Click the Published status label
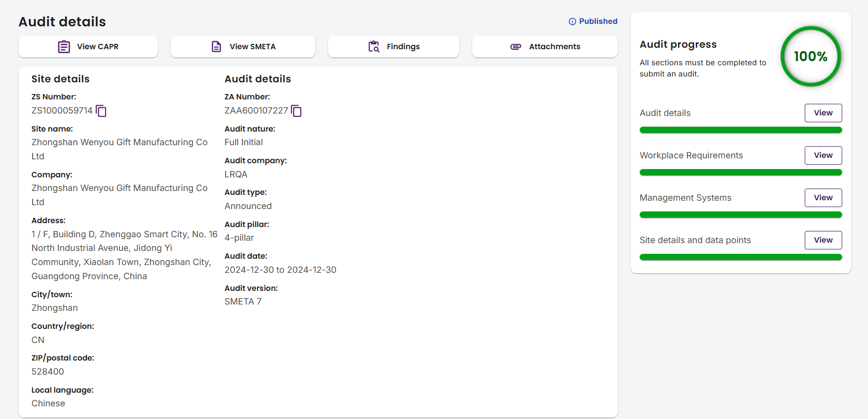Viewport: 868px width, 419px height. pos(598,21)
